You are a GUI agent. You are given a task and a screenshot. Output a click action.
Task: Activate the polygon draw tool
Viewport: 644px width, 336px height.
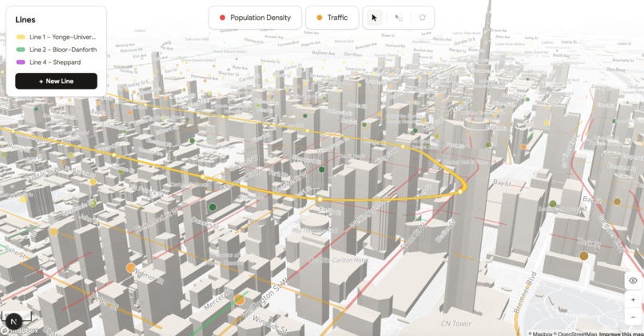coord(422,18)
